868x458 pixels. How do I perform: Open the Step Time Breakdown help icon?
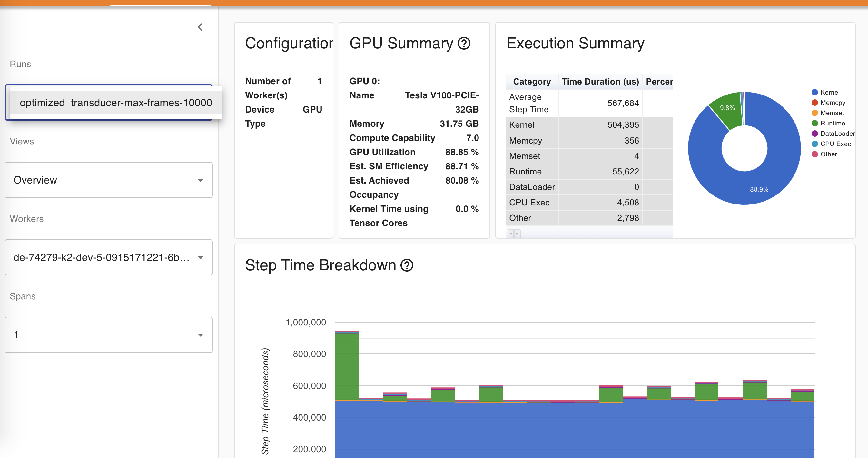click(407, 265)
